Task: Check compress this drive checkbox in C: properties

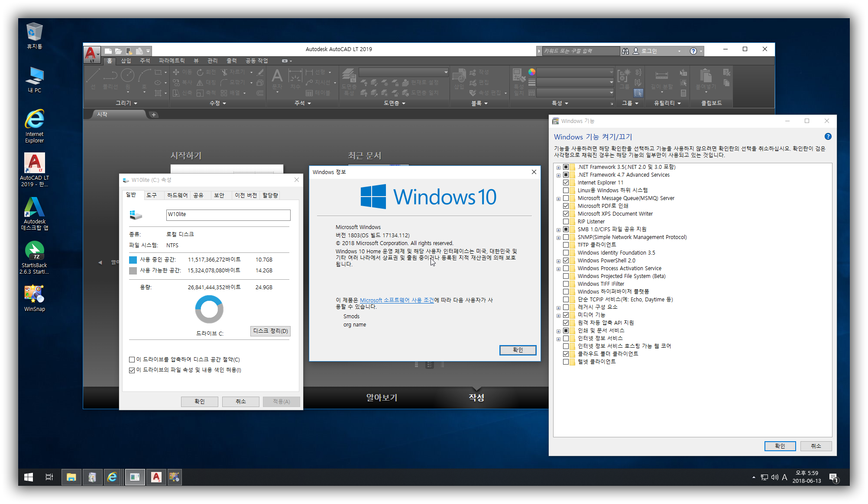Action: click(x=132, y=359)
